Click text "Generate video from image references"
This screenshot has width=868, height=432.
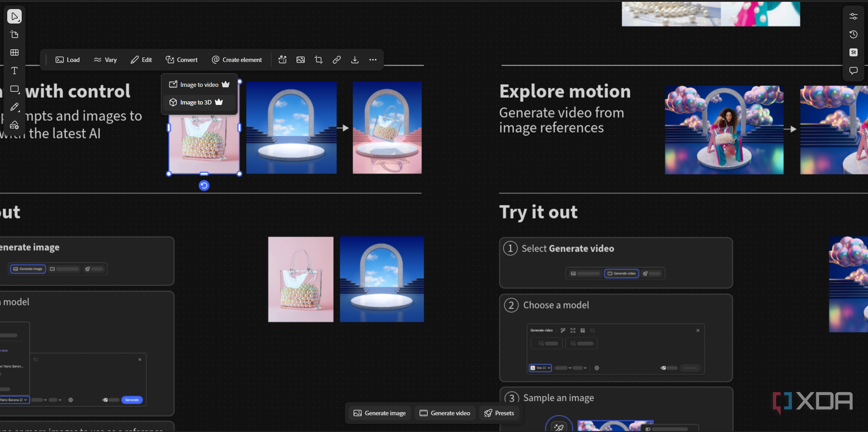[x=561, y=120]
